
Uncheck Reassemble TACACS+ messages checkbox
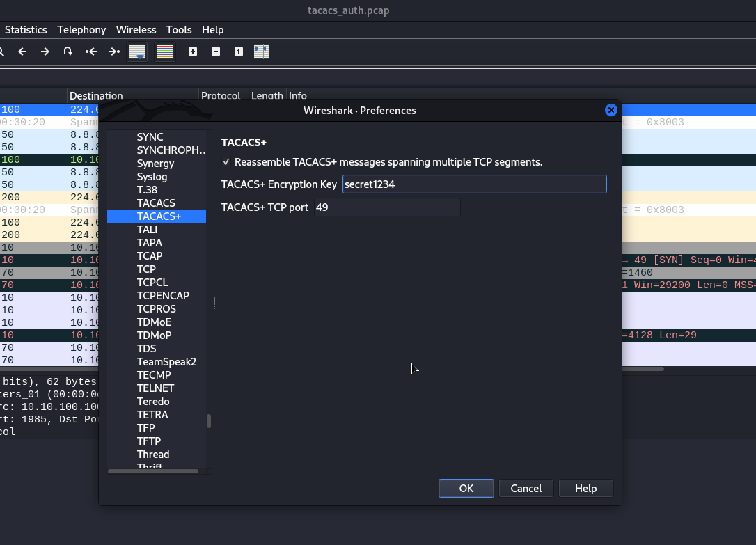(x=226, y=162)
